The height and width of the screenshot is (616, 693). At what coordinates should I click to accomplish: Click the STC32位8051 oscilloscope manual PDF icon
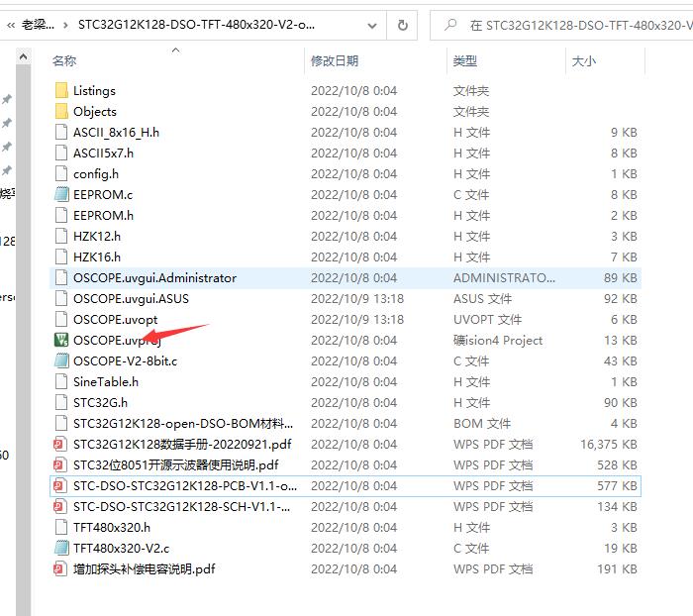tap(60, 464)
